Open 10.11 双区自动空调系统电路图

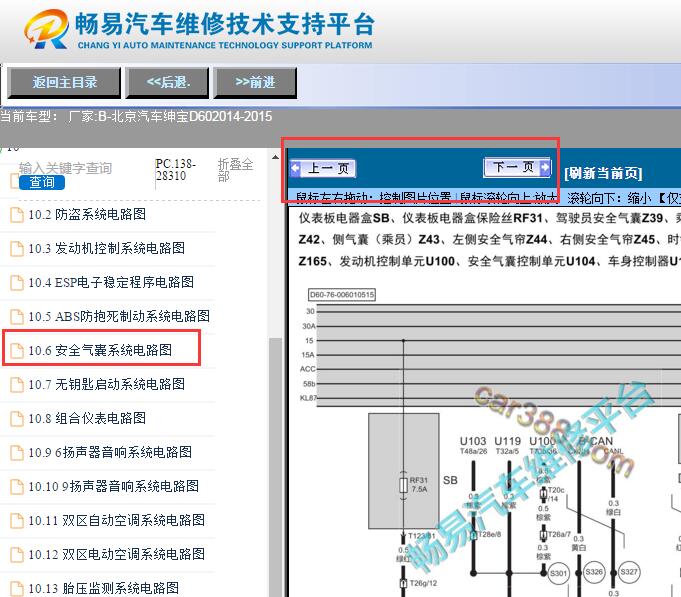point(116,520)
